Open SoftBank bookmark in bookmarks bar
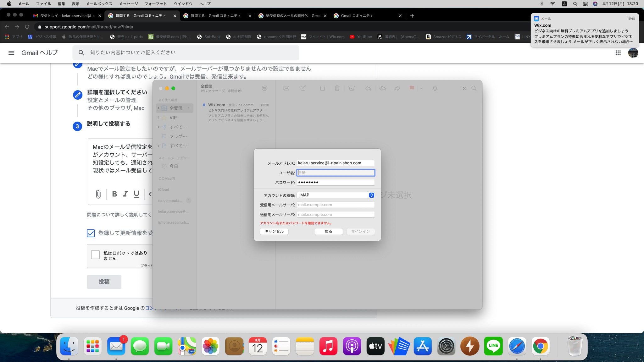The width and height of the screenshot is (644, 362). tap(209, 37)
